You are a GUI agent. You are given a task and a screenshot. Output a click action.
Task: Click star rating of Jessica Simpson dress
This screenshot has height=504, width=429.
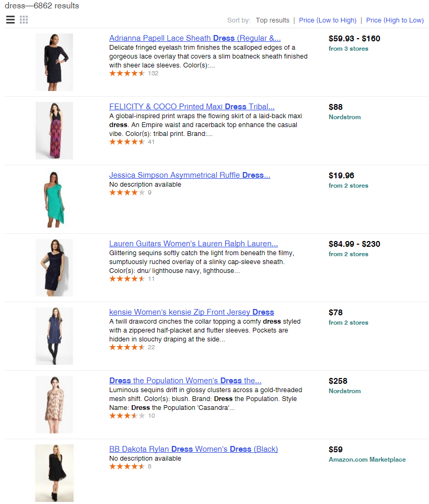127,193
